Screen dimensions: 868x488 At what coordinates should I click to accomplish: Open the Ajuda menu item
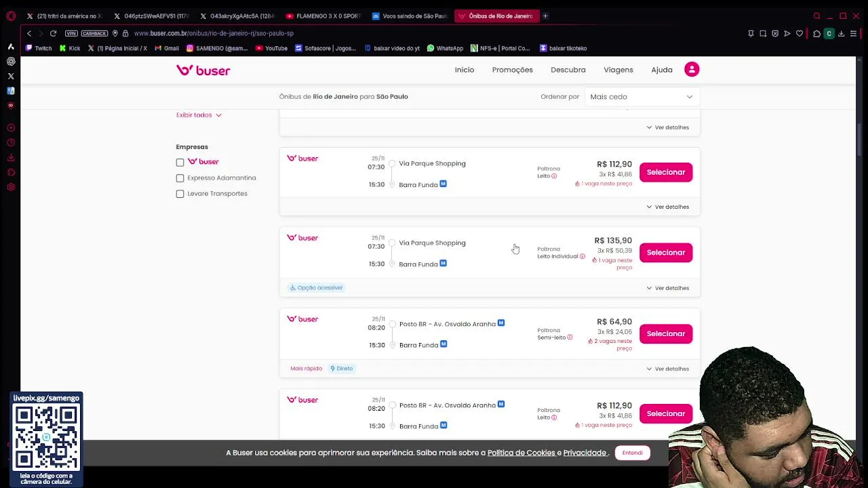tap(662, 70)
